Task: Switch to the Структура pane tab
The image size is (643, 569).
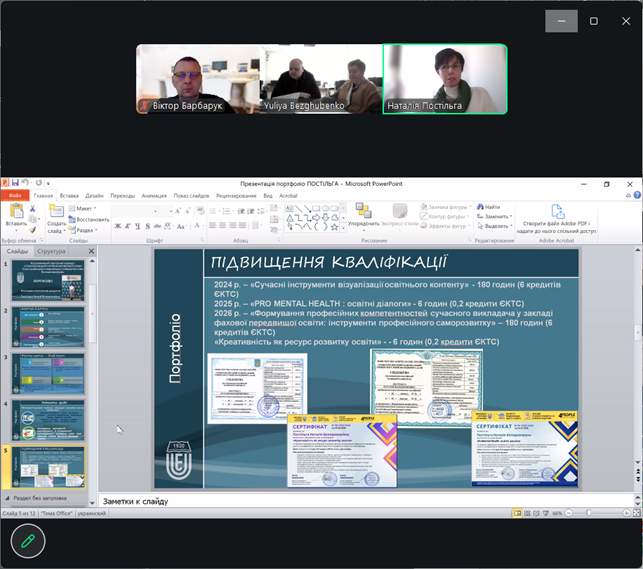Action: point(51,251)
